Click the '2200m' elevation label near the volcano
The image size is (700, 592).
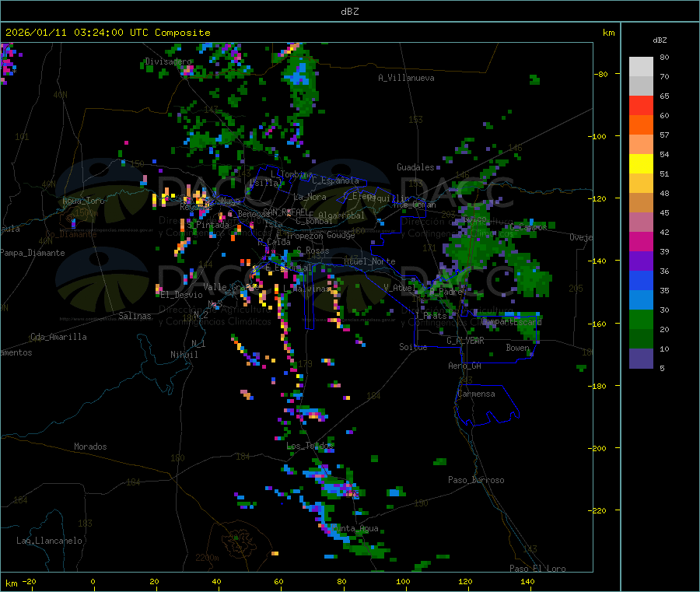(x=207, y=558)
